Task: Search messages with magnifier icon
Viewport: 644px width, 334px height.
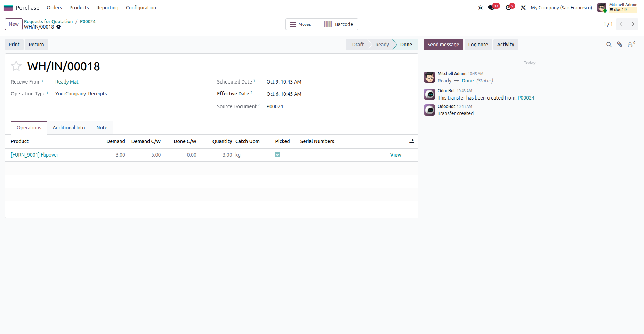Action: point(609,45)
